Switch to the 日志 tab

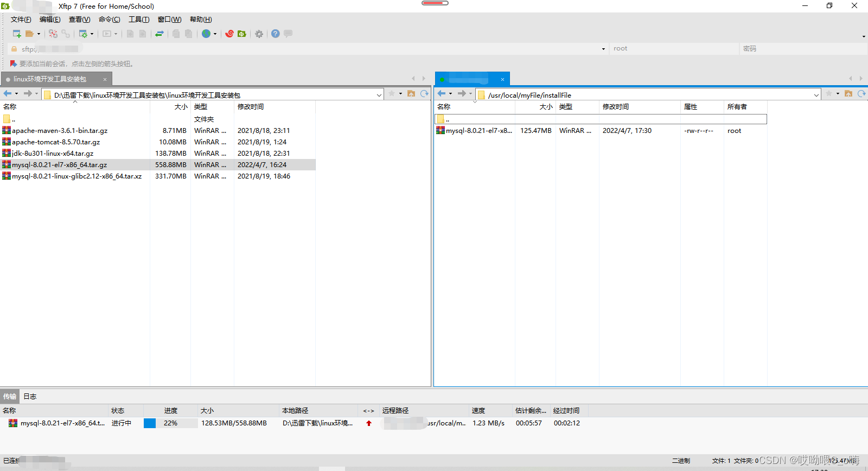[30, 397]
